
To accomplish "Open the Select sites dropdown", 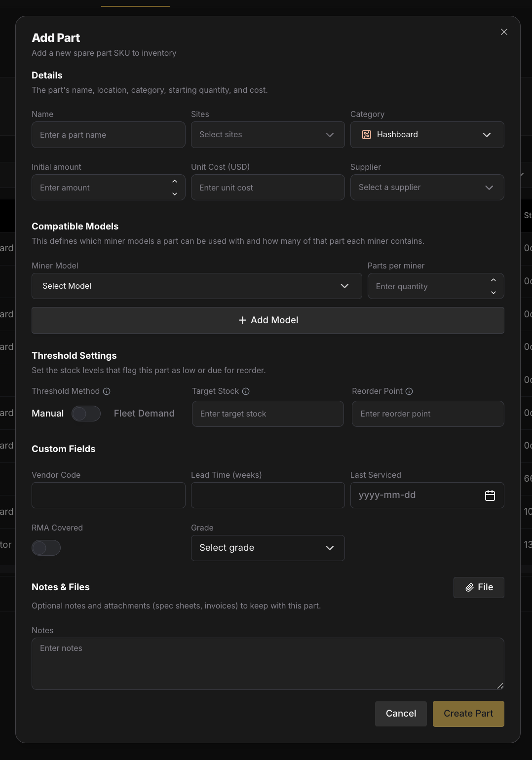I will pyautogui.click(x=268, y=135).
